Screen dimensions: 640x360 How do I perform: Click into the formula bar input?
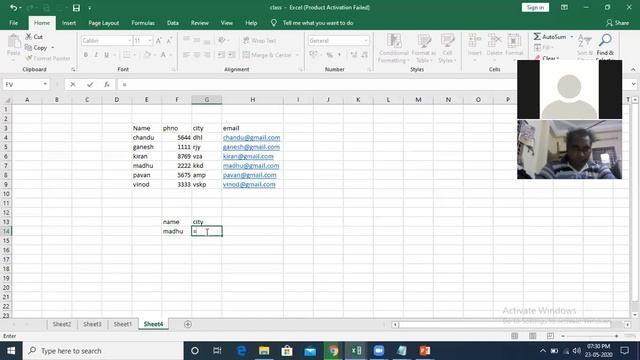pyautogui.click(x=317, y=84)
